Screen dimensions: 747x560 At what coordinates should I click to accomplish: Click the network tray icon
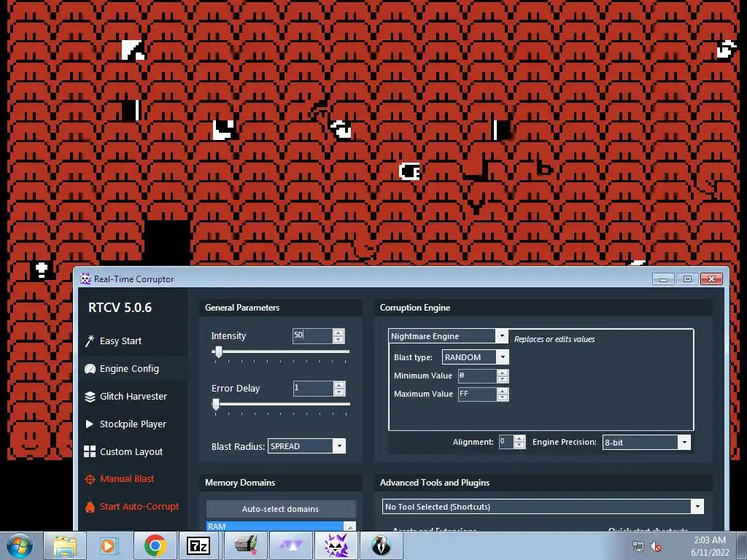(x=638, y=546)
